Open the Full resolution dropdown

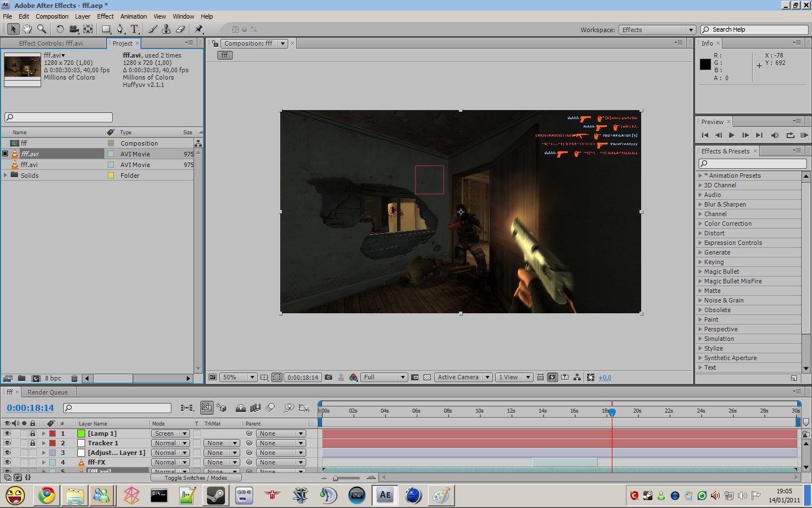[x=385, y=377]
